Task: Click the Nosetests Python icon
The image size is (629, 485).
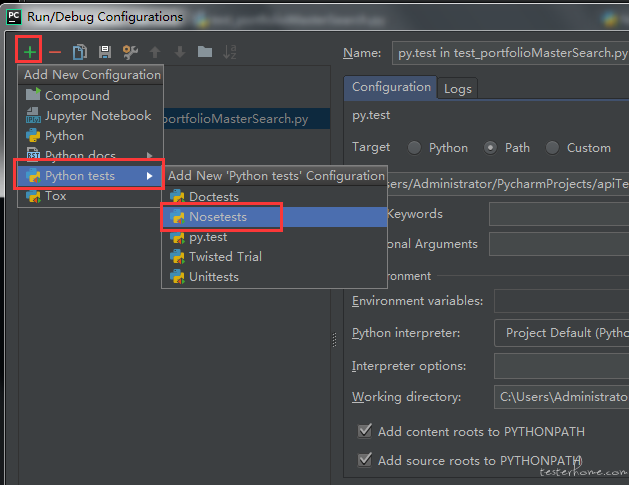Action: coord(177,217)
